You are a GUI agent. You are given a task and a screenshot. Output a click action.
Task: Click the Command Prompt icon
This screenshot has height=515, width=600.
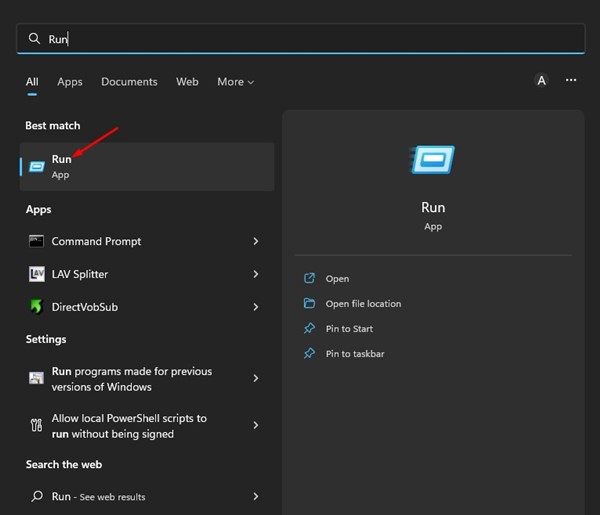click(37, 241)
